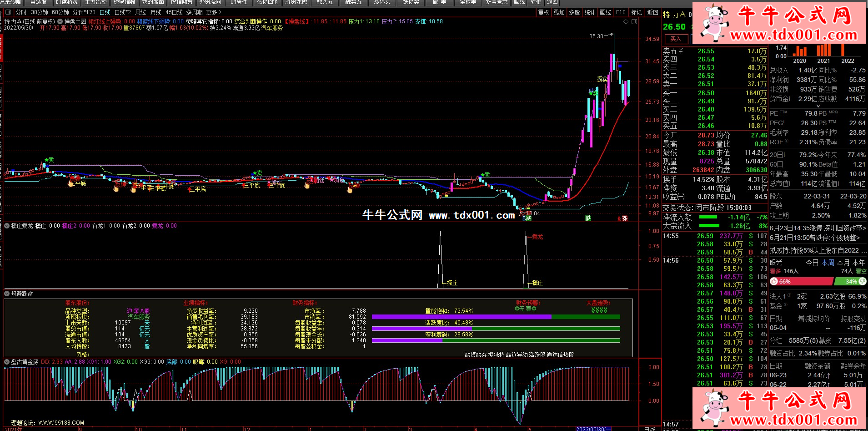
Task: Select the 本年 tab in 眼光
Action: pyautogui.click(x=859, y=263)
